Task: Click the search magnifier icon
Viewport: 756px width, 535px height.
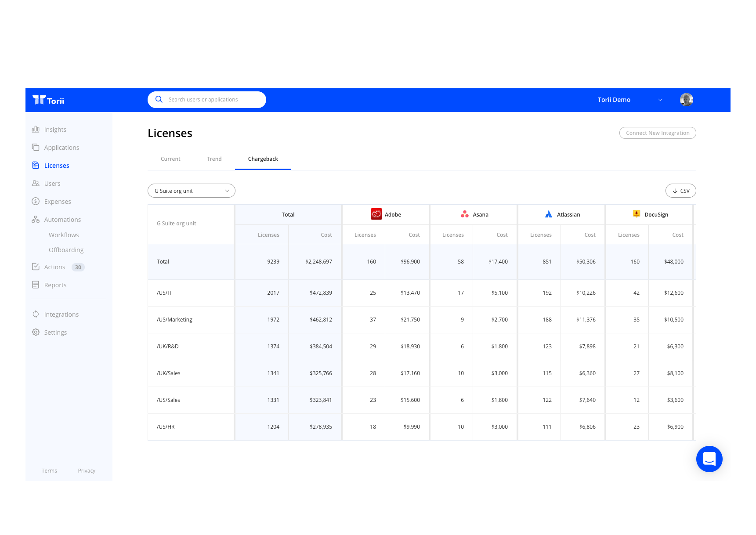Action: point(159,99)
